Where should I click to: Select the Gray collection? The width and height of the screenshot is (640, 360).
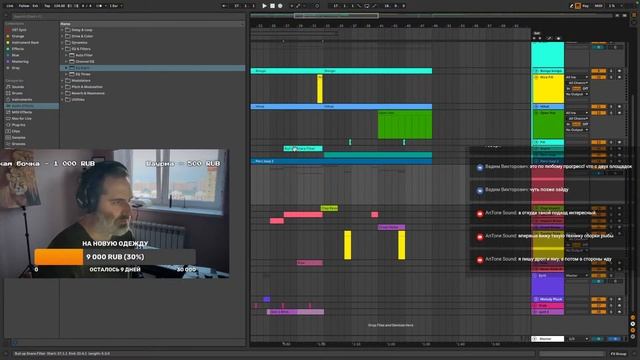tap(16, 68)
